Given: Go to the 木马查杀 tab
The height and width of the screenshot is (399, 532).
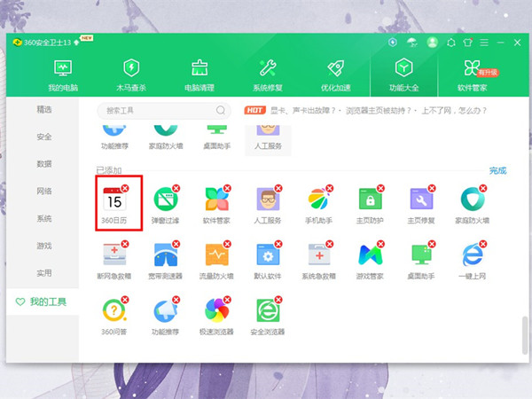Looking at the screenshot, I should tap(131, 75).
